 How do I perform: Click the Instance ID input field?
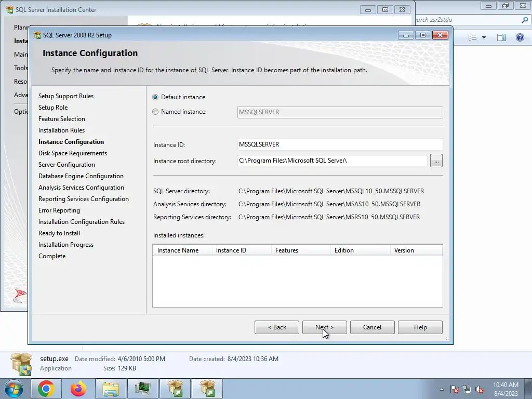pyautogui.click(x=340, y=144)
